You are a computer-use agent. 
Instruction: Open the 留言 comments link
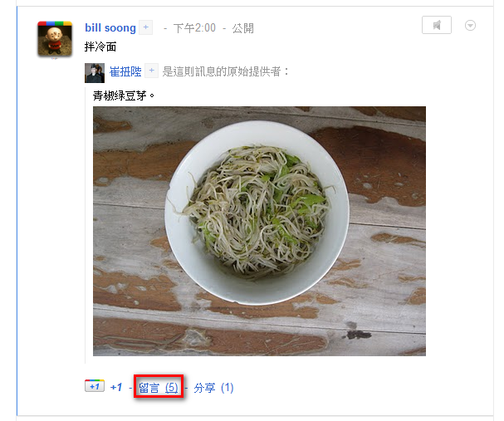[x=149, y=388]
